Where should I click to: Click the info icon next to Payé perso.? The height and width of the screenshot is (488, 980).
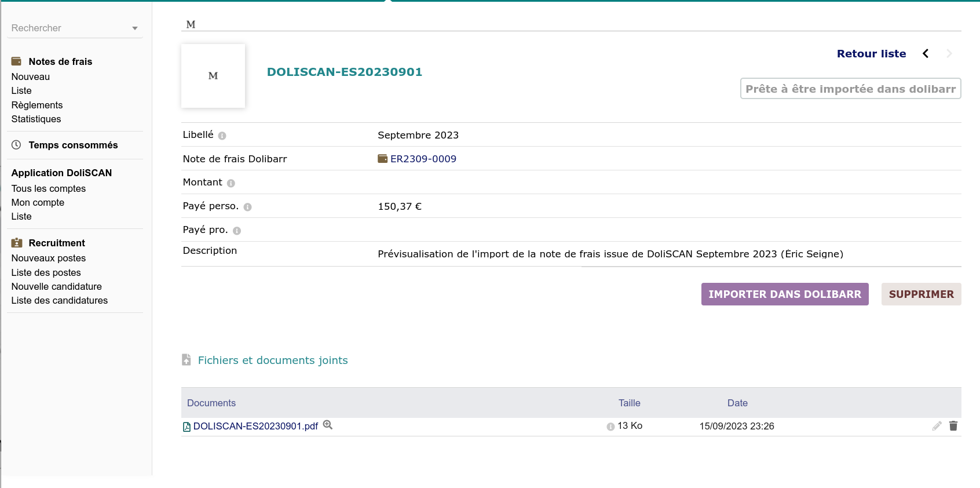click(247, 207)
